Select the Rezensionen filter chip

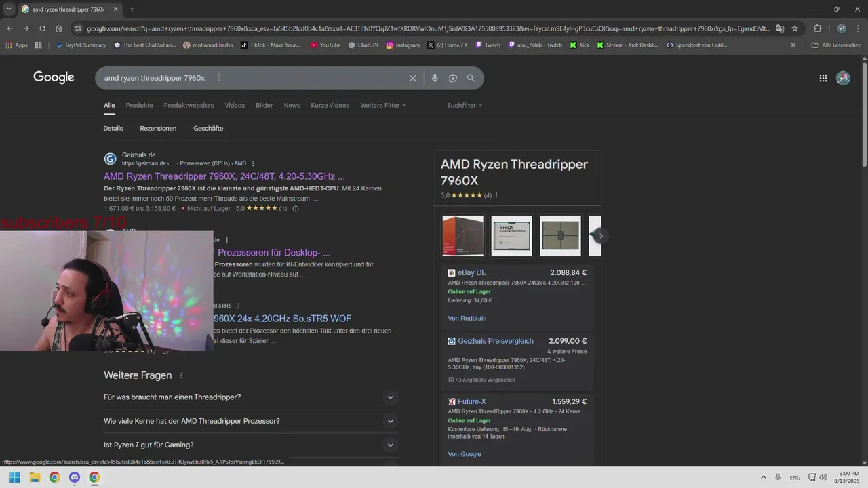(158, 128)
